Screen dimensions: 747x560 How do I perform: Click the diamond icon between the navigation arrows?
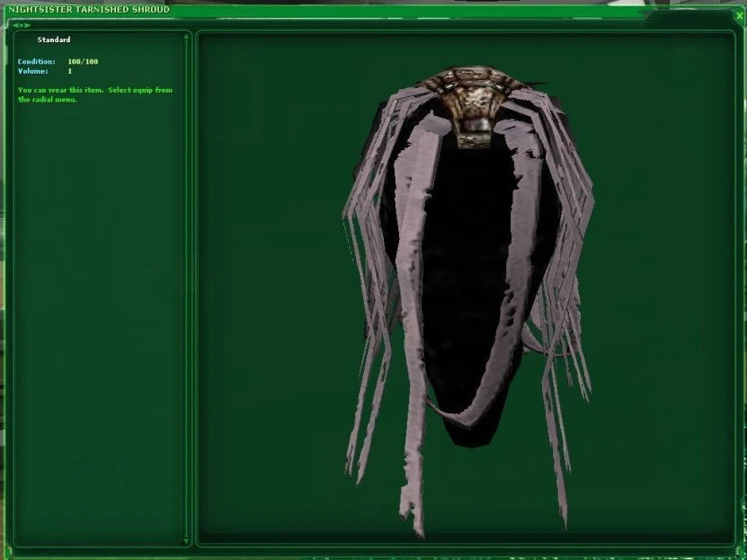(x=22, y=25)
